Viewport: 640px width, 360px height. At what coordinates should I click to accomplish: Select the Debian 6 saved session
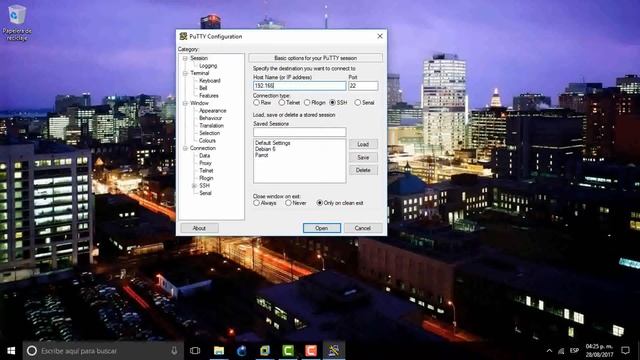tap(265, 149)
